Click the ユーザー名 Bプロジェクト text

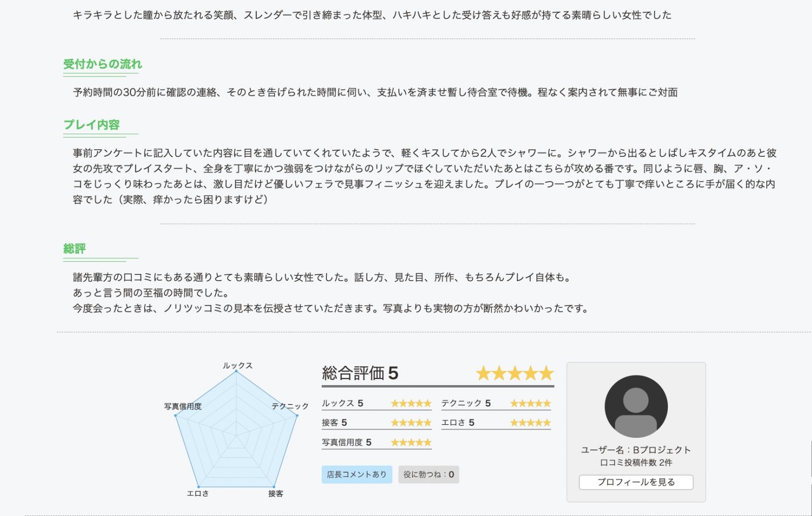pyautogui.click(x=636, y=450)
